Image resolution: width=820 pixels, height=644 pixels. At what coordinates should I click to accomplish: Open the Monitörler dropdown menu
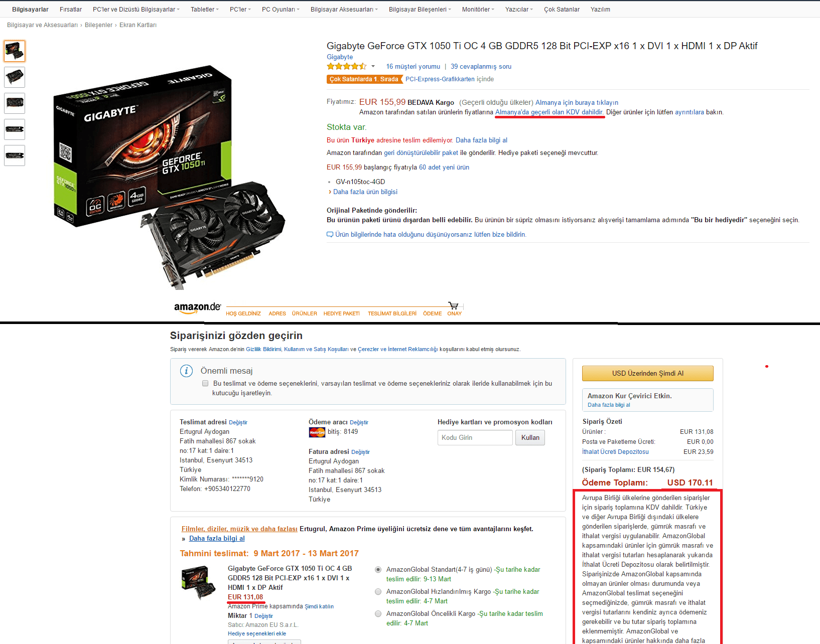(x=478, y=10)
